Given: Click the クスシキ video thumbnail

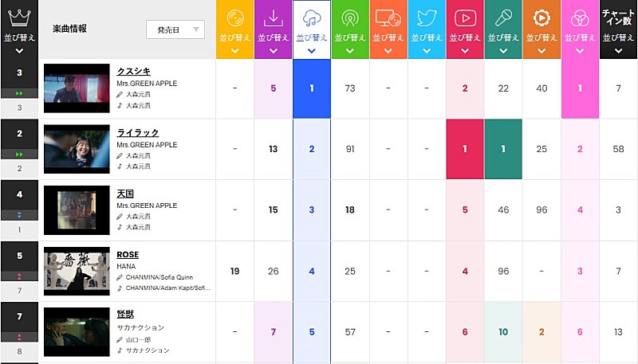Looking at the screenshot, I should pyautogui.click(x=77, y=88).
